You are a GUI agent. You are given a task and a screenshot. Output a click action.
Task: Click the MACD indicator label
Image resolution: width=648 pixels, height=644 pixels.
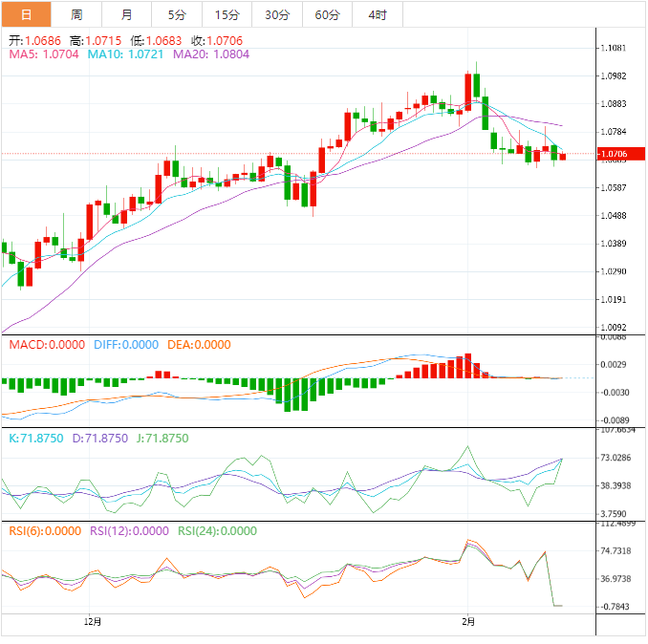pyautogui.click(x=47, y=345)
